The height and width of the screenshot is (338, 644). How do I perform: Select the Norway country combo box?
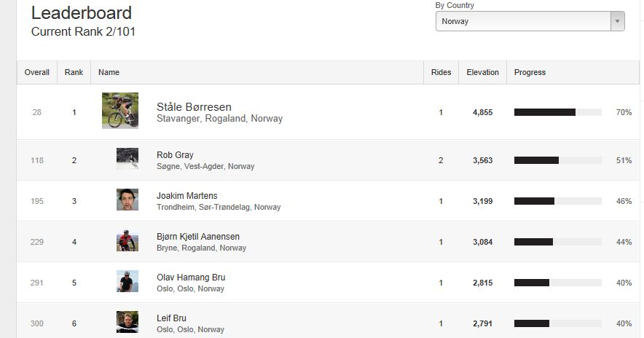(x=530, y=21)
